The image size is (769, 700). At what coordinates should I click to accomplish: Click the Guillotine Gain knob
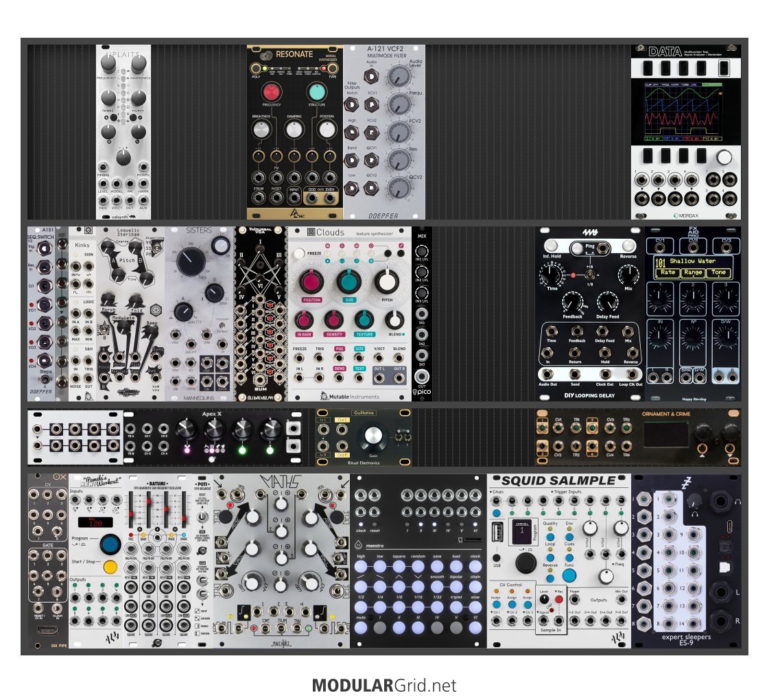click(x=372, y=436)
